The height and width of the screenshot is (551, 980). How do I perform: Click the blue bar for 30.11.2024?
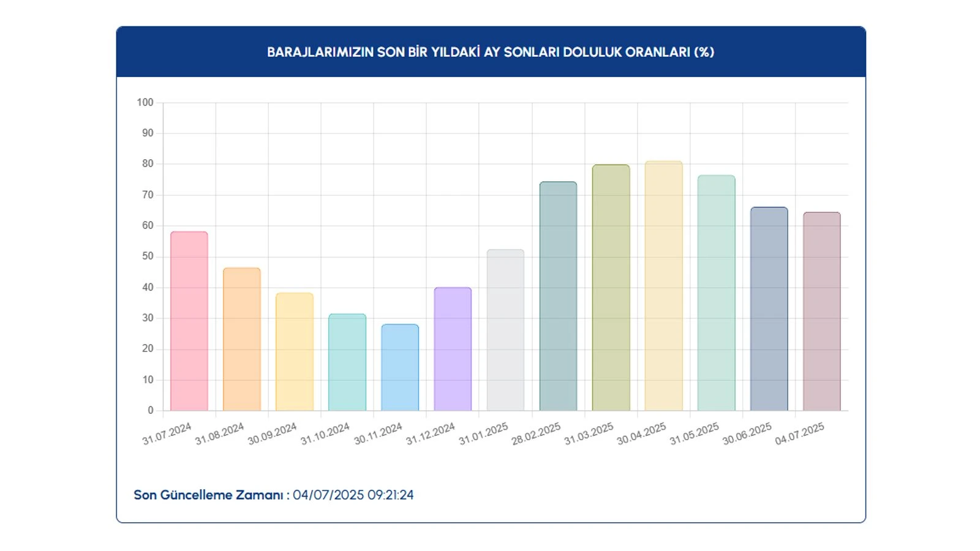400,367
